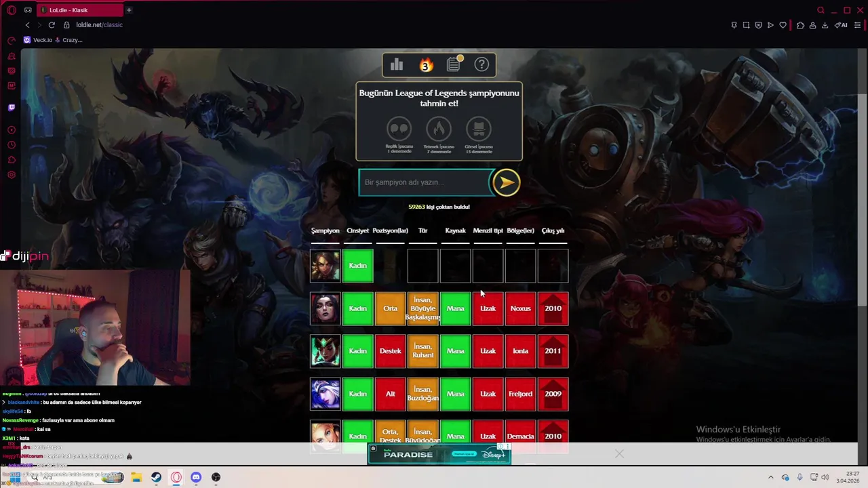Click the champion portrait in the 2011 row
This screenshot has width=868, height=488.
(x=325, y=351)
